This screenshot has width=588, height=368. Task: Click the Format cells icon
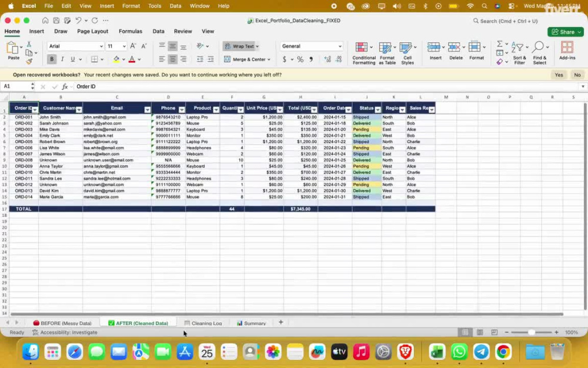coord(475,47)
